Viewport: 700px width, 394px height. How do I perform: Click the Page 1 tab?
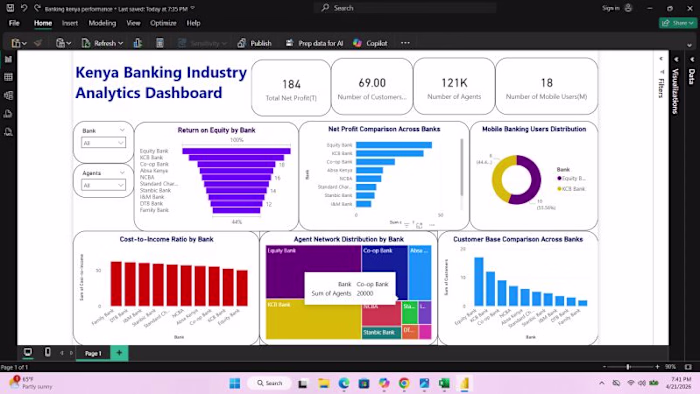click(x=93, y=353)
